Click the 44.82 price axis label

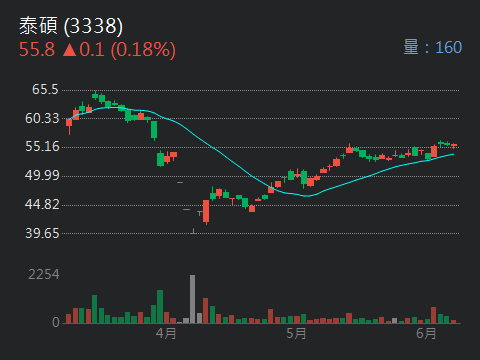pyautogui.click(x=42, y=204)
